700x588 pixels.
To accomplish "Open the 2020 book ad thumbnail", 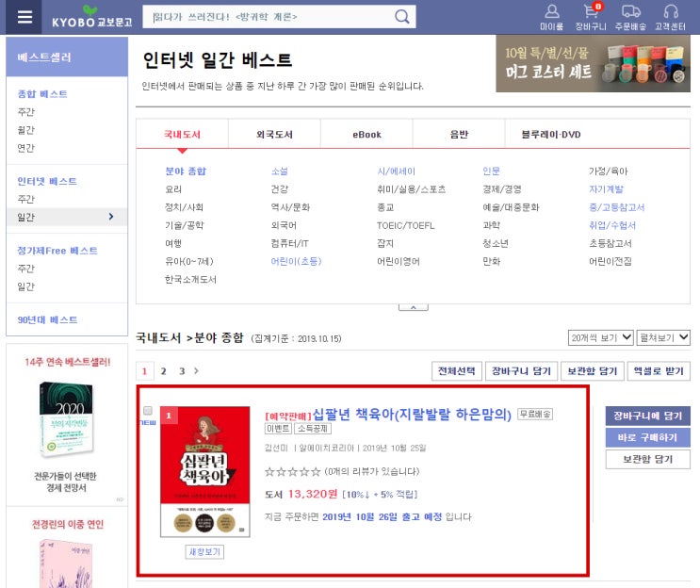I will pos(67,419).
